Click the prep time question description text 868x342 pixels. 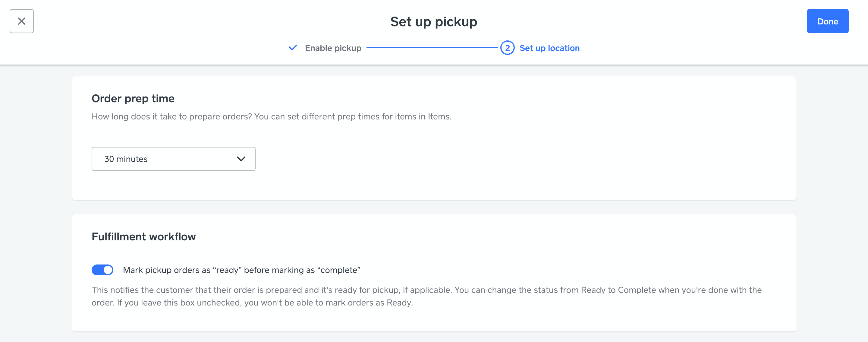click(x=271, y=117)
